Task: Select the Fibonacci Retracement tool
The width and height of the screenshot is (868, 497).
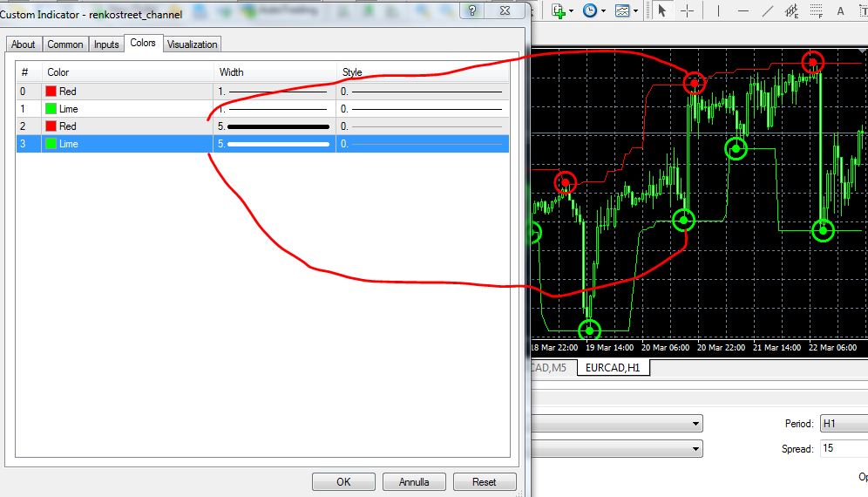Action: point(816,10)
